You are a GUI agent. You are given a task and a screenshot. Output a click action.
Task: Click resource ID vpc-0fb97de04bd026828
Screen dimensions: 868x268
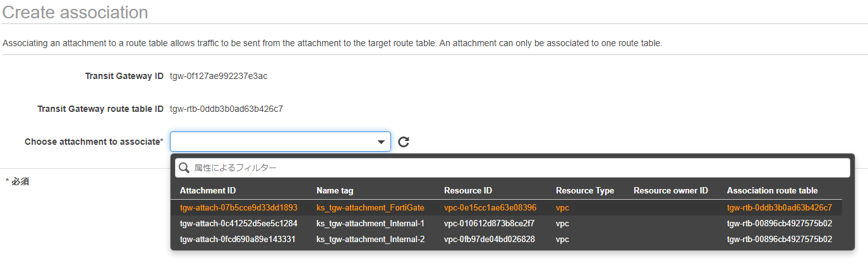490,239
